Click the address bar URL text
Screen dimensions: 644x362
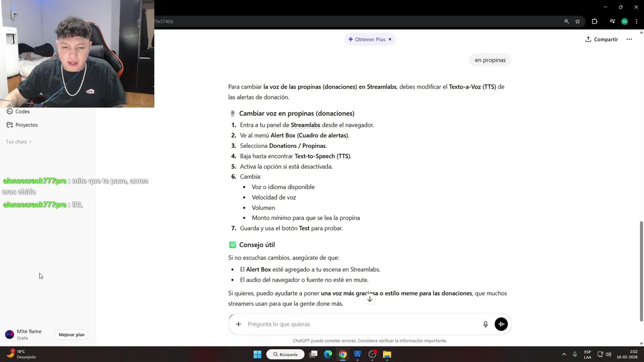tap(164, 22)
